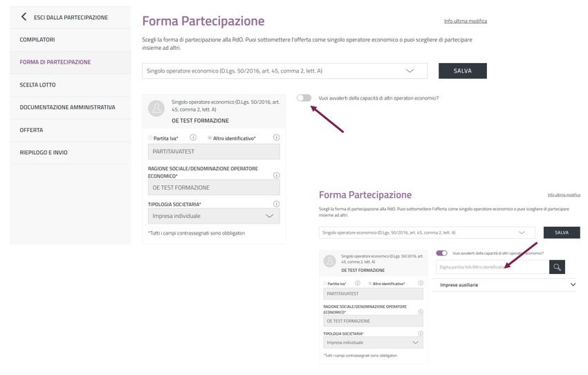The width and height of the screenshot is (588, 375).
Task: Open the Scelta Lotto sidebar item
Action: point(37,84)
